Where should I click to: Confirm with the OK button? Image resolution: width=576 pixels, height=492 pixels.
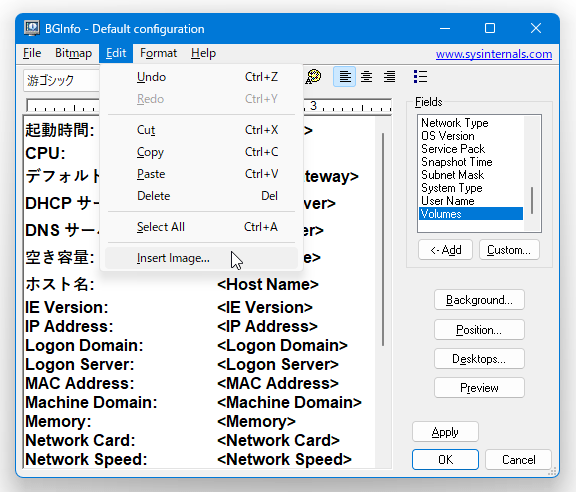coord(445,460)
